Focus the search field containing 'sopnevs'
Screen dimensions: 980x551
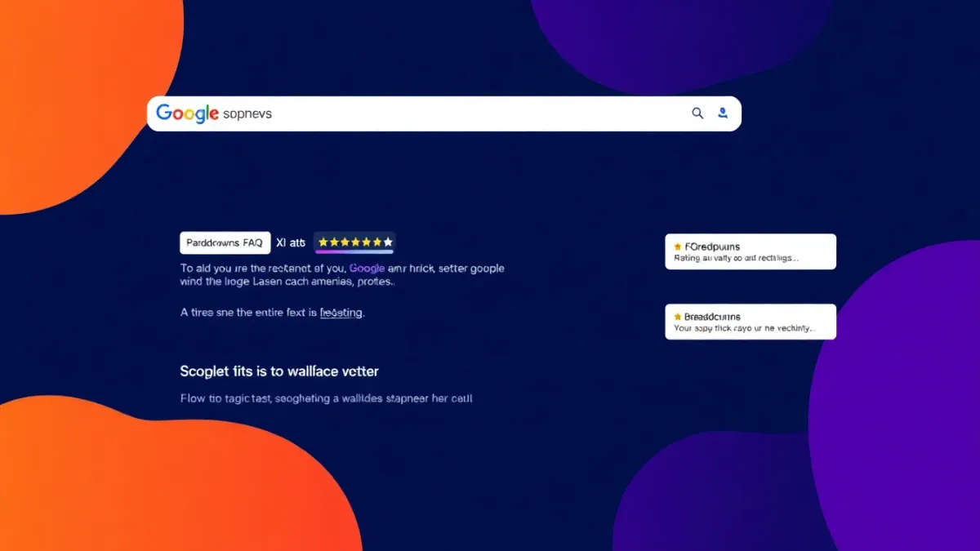tap(449, 113)
